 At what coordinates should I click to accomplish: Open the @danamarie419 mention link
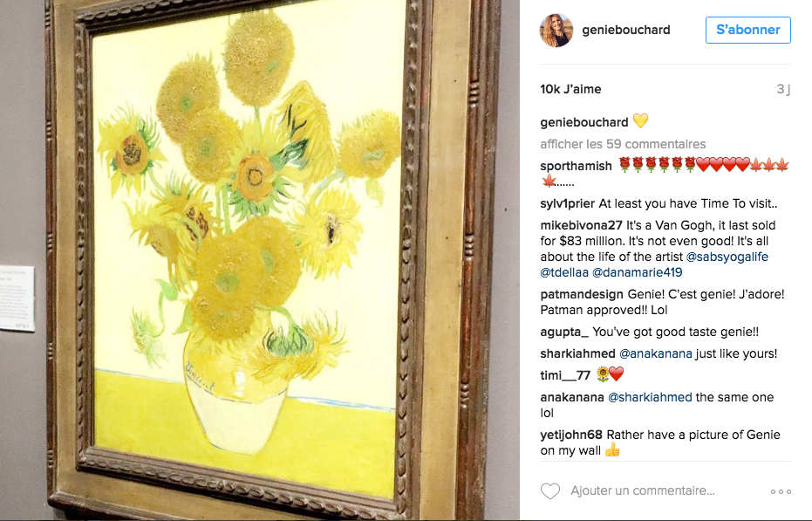[637, 272]
